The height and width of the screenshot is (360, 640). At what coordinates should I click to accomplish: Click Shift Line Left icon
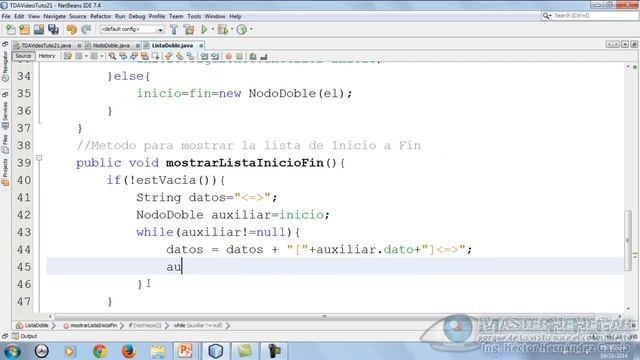(x=204, y=56)
